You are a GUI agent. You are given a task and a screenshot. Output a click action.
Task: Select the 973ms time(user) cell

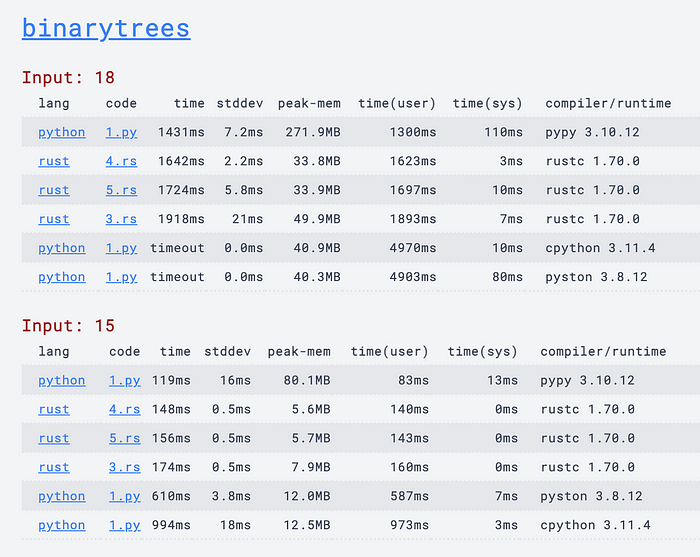[409, 525]
